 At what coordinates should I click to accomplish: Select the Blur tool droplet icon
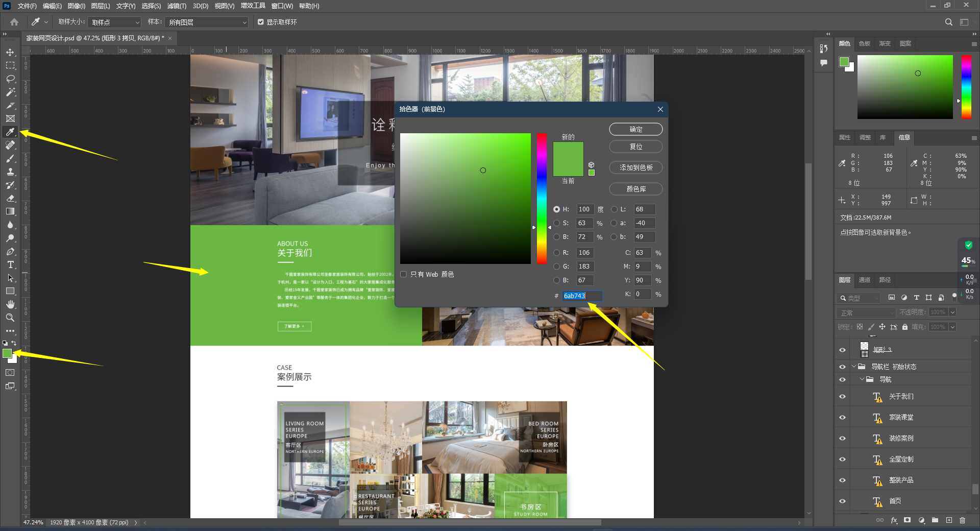pyautogui.click(x=10, y=225)
